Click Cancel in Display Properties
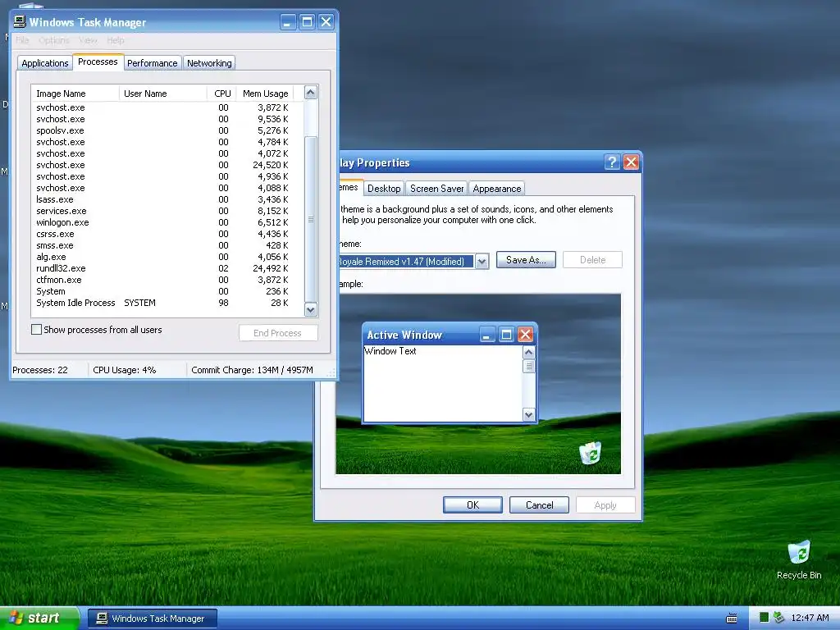 point(539,504)
